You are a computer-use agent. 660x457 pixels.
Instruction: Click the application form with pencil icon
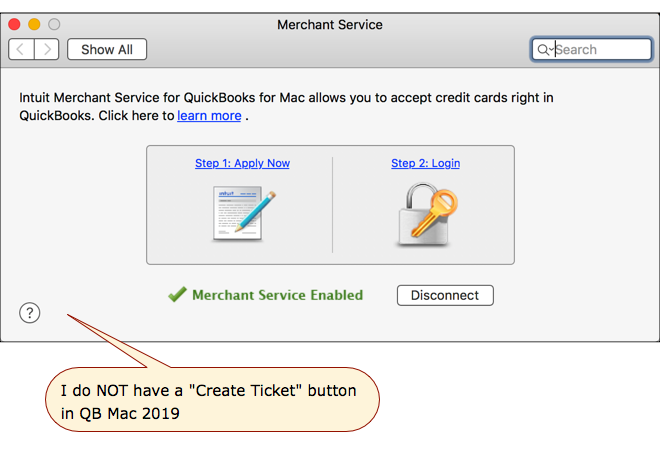coord(243,214)
